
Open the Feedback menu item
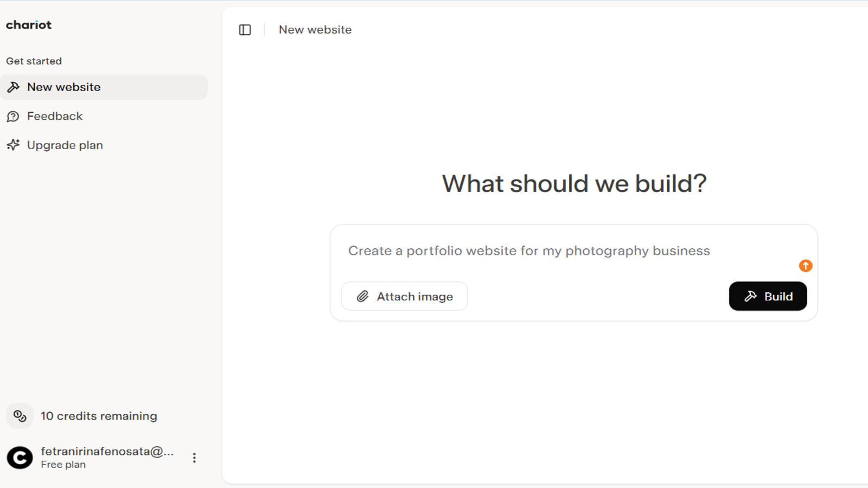coord(104,116)
